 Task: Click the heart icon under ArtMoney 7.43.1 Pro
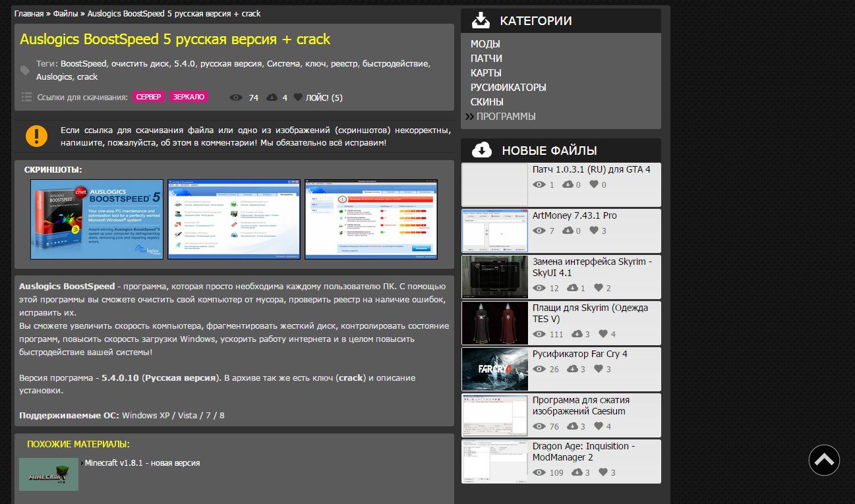click(x=593, y=231)
